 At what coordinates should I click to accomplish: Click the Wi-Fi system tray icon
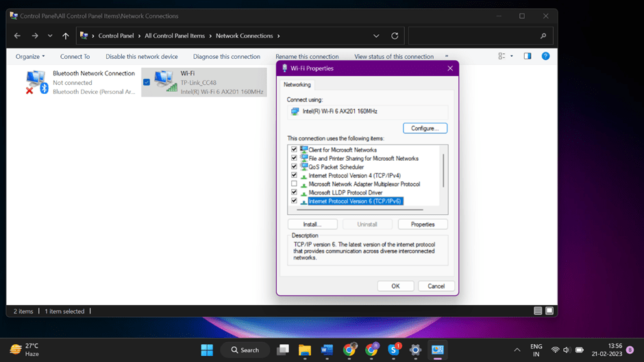556,350
